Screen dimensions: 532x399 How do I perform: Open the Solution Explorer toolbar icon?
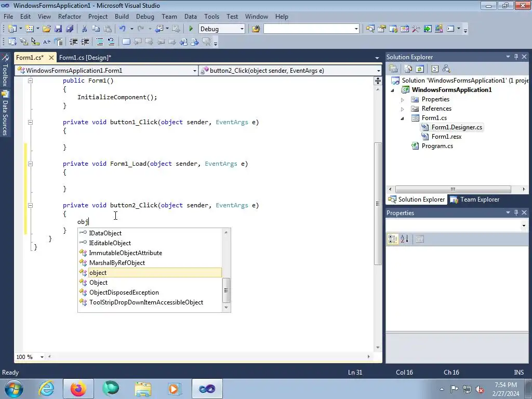click(x=370, y=29)
